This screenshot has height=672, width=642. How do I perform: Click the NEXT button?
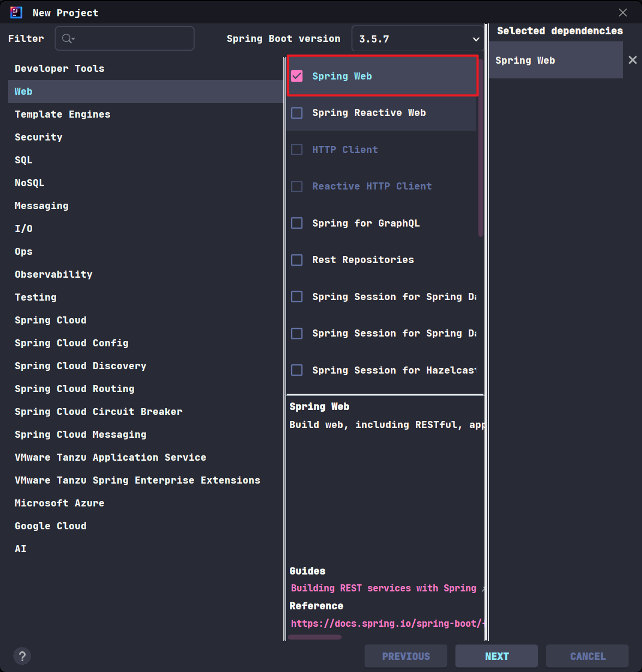coord(496,656)
